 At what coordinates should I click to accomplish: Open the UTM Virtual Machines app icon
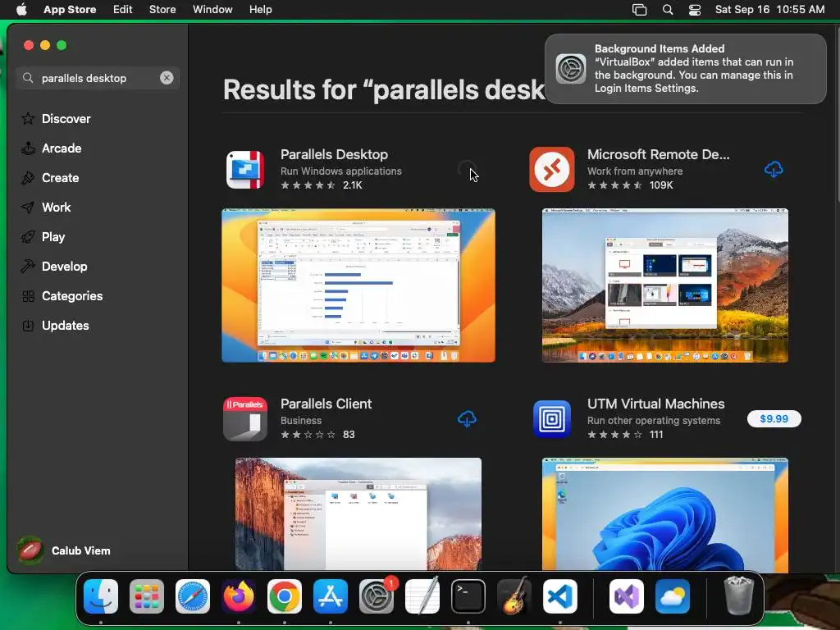(x=552, y=419)
